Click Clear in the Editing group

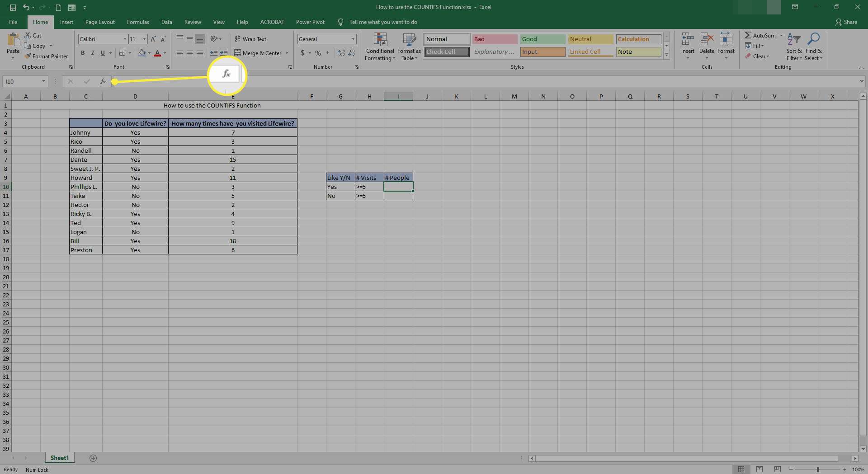click(757, 56)
